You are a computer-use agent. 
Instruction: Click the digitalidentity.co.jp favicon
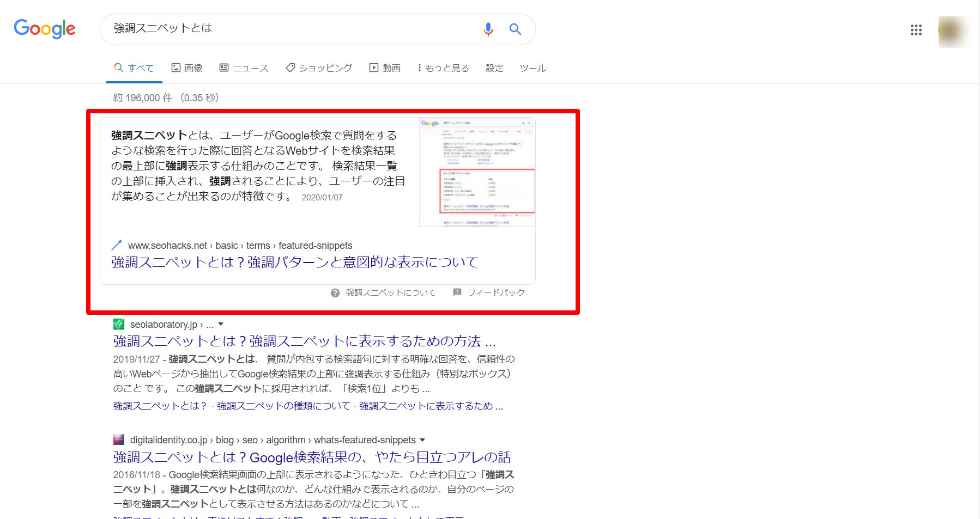(119, 440)
